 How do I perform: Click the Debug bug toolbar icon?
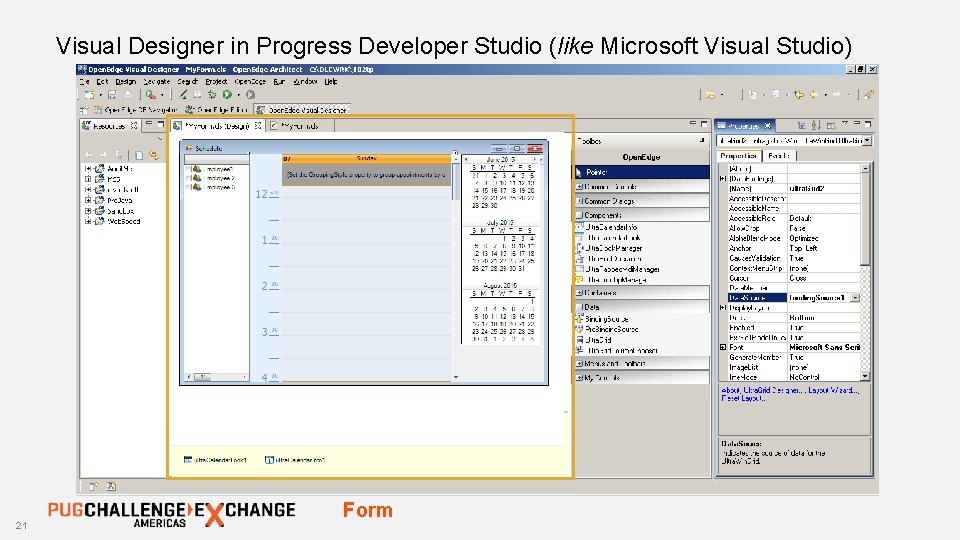(x=212, y=95)
